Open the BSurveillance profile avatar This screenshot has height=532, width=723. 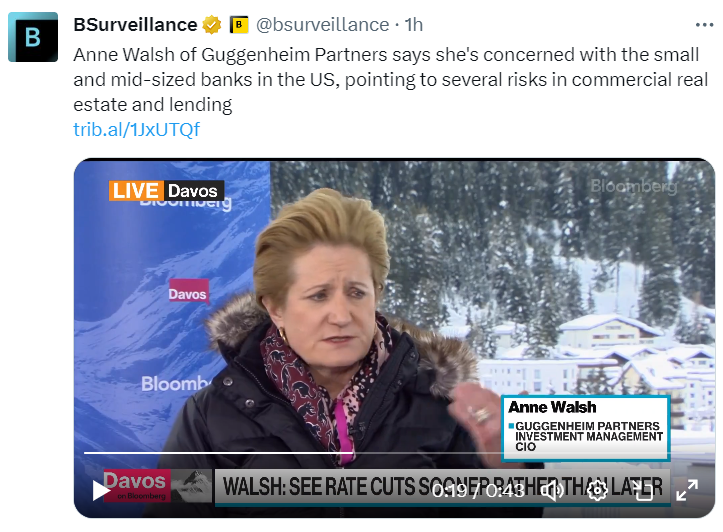pyautogui.click(x=33, y=37)
